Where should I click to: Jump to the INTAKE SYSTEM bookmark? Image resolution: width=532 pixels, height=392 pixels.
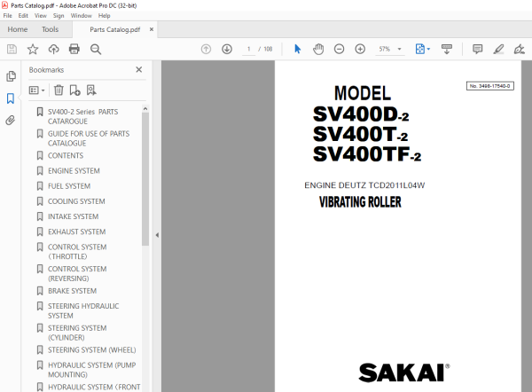tap(73, 216)
